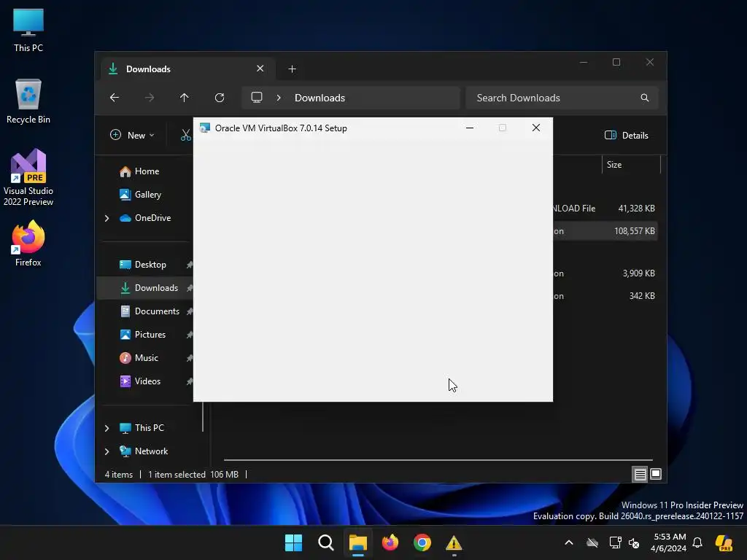Image resolution: width=747 pixels, height=560 pixels.
Task: Expand Network in navigation pane
Action: tap(107, 451)
